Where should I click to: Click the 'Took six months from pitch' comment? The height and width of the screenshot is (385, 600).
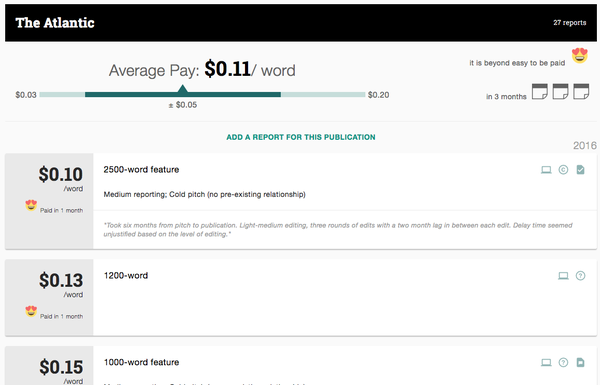(x=338, y=230)
